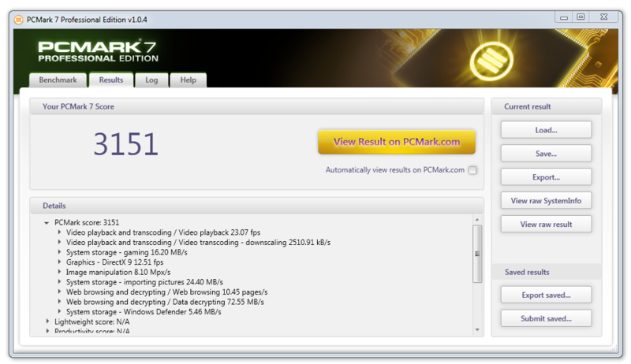The height and width of the screenshot is (364, 631).
Task: Open the Log tab
Action: click(x=151, y=80)
